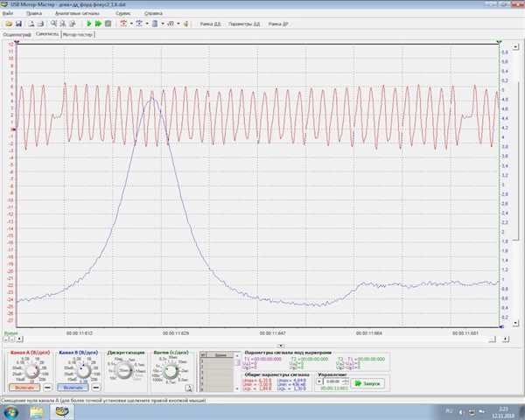The image size is (525, 420).
Task: Open Windows Start button
Action: tap(10, 412)
